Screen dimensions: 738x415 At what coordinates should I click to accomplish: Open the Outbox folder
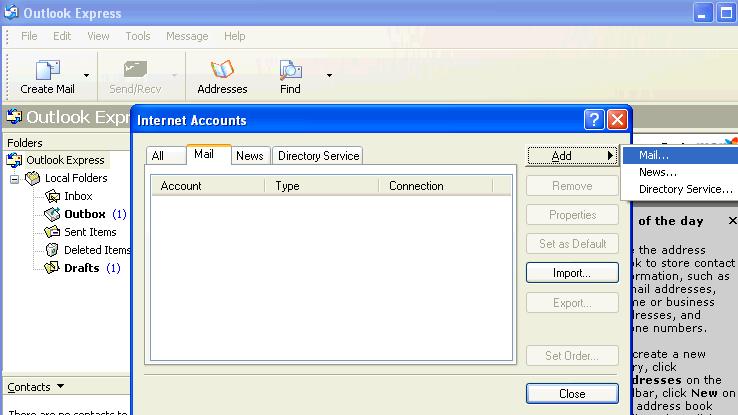click(x=85, y=214)
